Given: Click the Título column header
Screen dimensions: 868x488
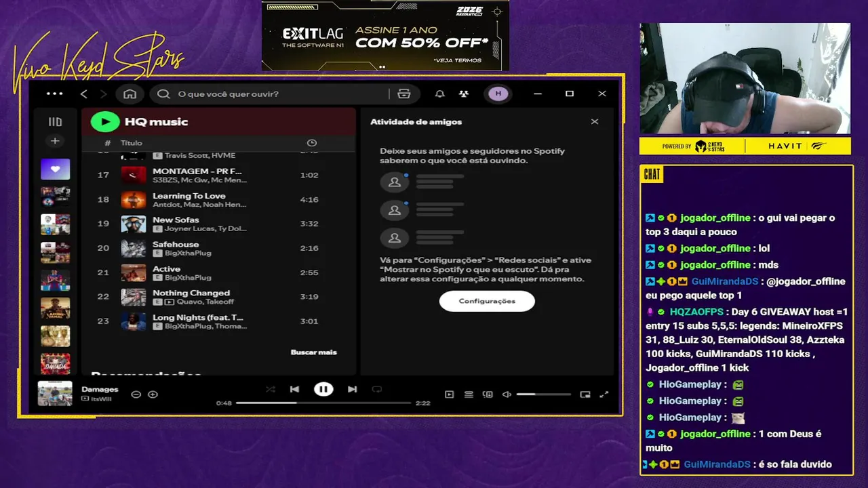Looking at the screenshot, I should click(x=132, y=143).
